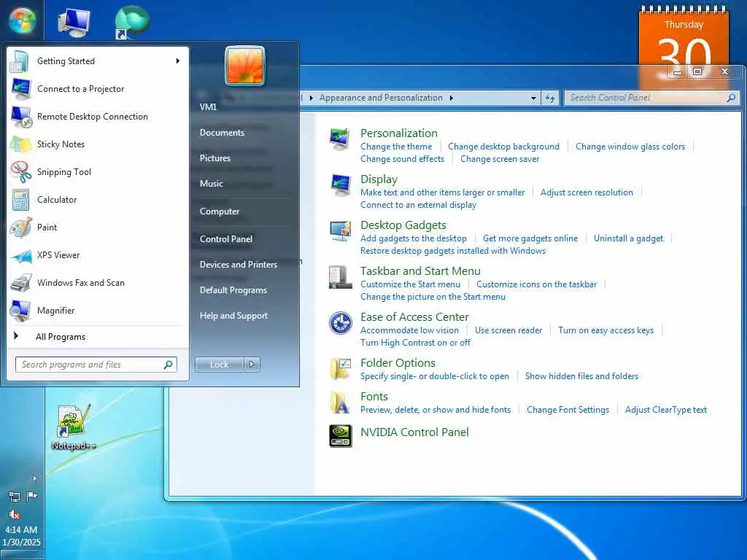
Task: Click the Windows Fax and Scan icon
Action: (x=20, y=283)
